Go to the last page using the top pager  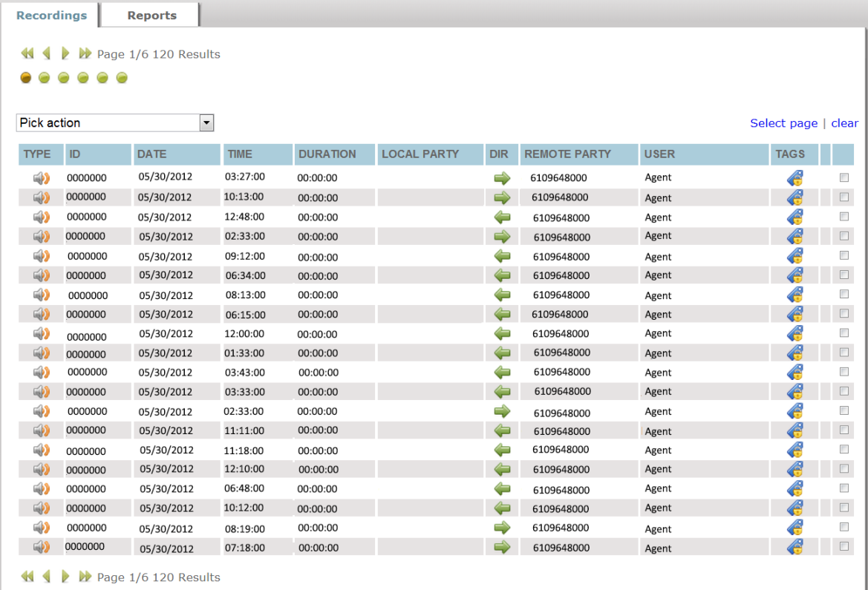pos(85,53)
